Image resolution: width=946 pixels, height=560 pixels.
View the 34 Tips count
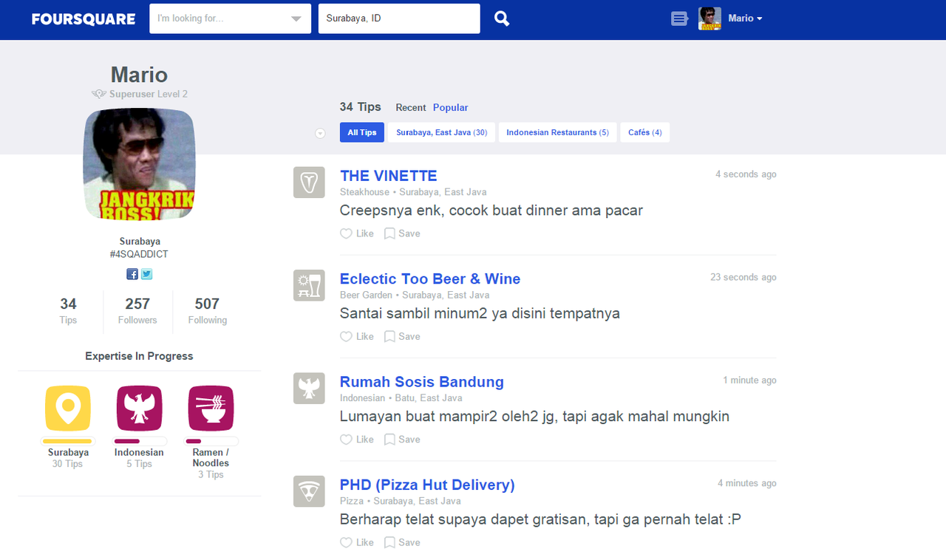pos(68,310)
